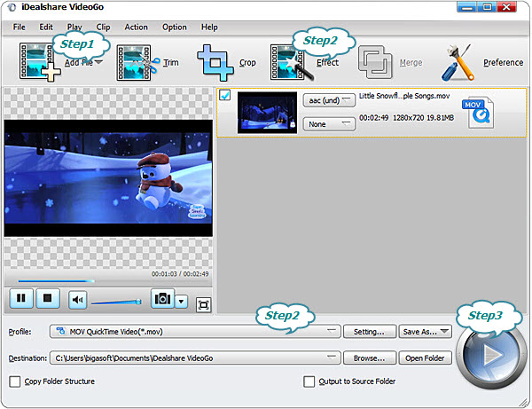Maximize the VideoGo window
Screen dimensions: 532x409
pyautogui.click(x=487, y=7)
